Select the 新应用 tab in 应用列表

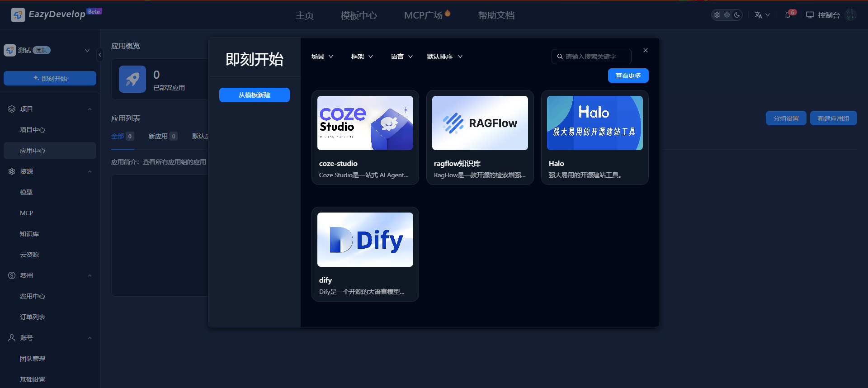tap(163, 136)
